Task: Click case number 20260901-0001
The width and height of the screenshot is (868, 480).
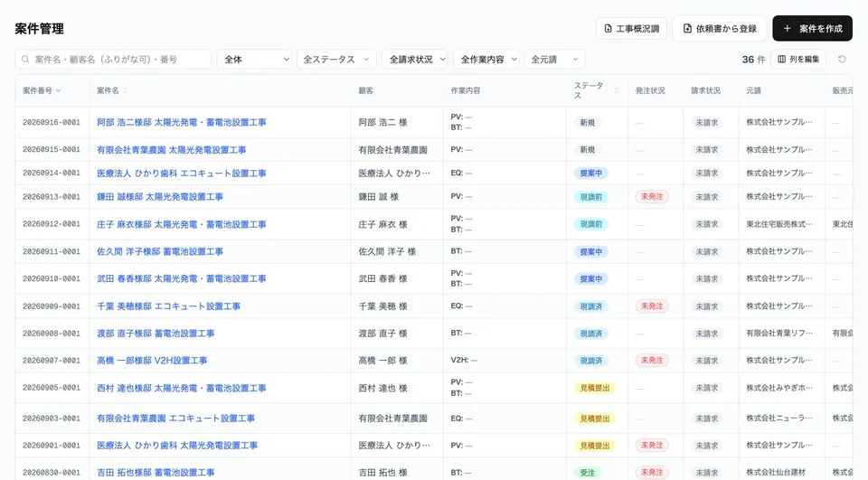Action: tap(52, 445)
